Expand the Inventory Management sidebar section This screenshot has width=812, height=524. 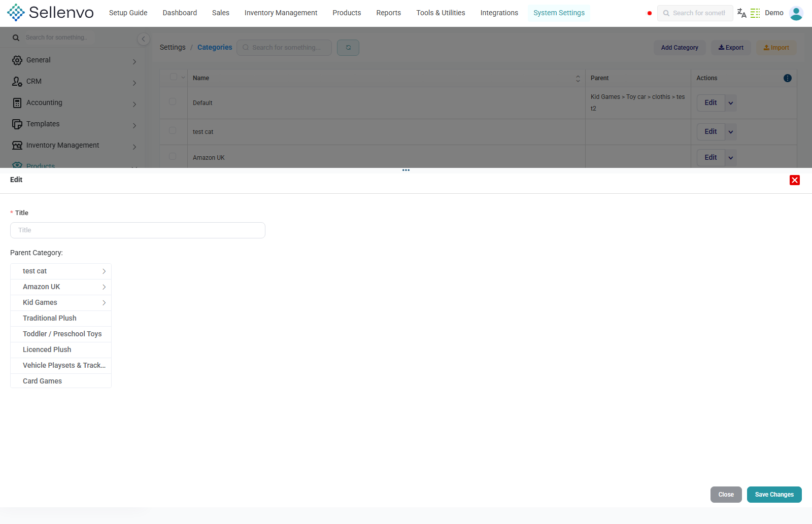[x=134, y=147]
